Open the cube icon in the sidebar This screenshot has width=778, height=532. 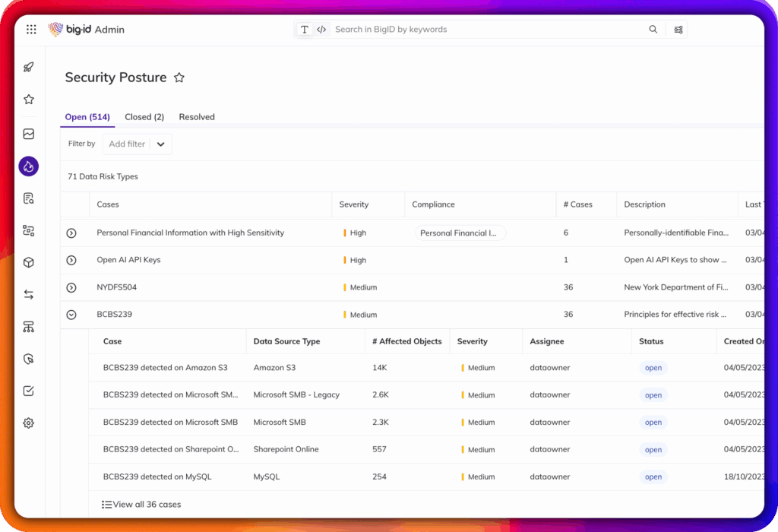pos(29,263)
